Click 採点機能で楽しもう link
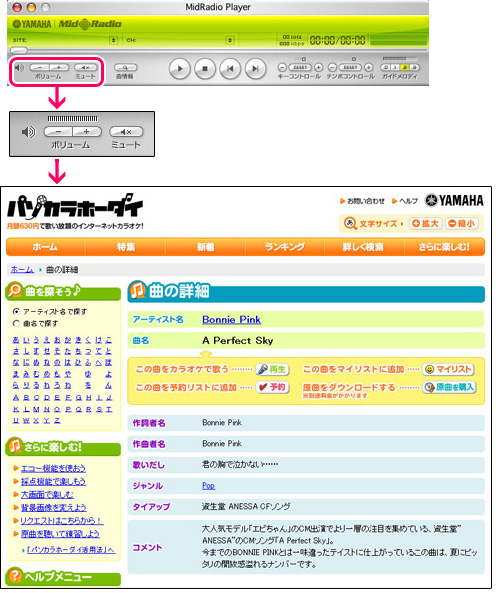This screenshot has width=500, height=593. [x=53, y=481]
